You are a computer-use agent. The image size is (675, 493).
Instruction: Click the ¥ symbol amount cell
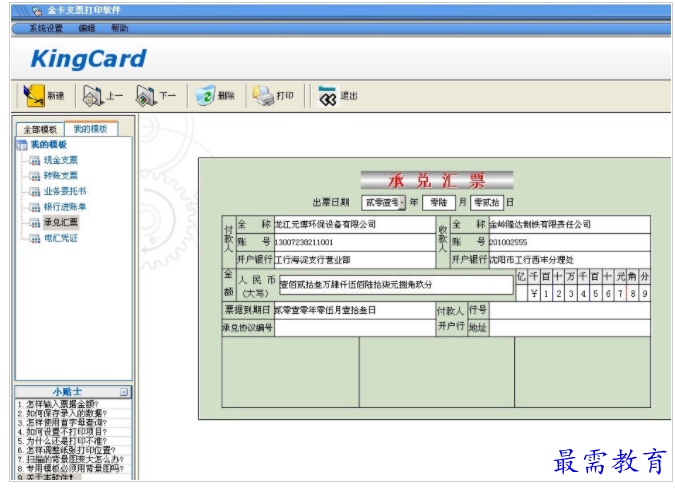[x=534, y=294]
